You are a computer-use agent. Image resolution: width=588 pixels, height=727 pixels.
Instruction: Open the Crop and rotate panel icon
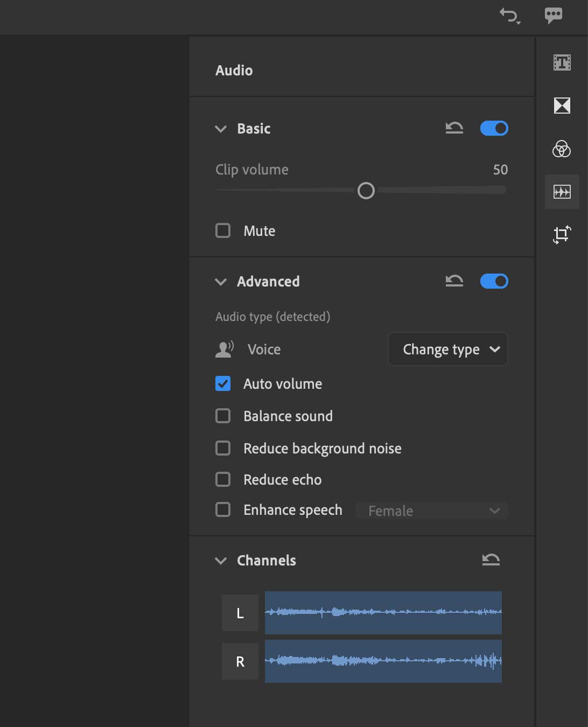point(562,234)
